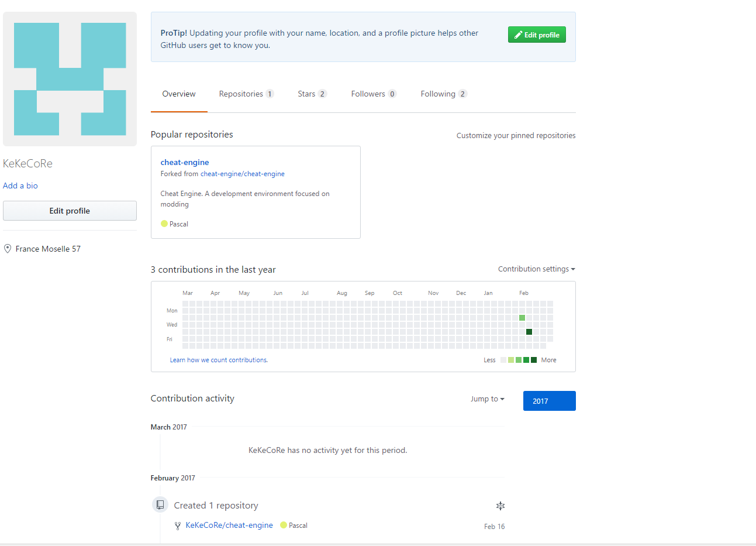
Task: Go to the Following tab
Action: coord(444,94)
